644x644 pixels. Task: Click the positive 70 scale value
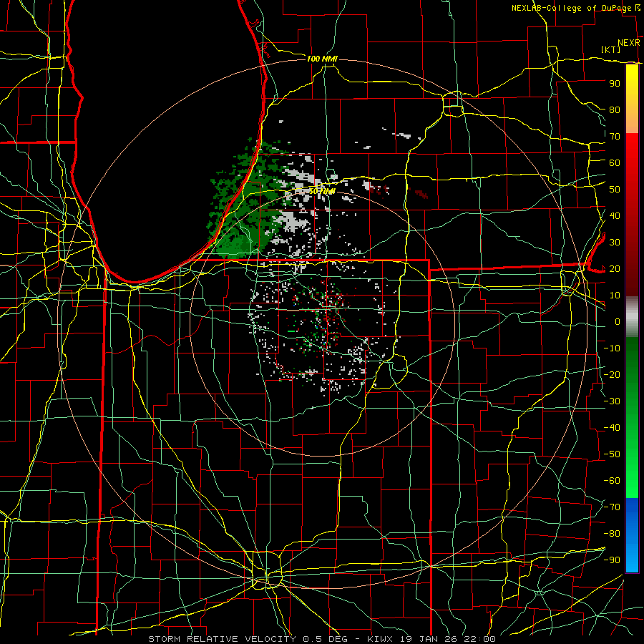[615, 137]
